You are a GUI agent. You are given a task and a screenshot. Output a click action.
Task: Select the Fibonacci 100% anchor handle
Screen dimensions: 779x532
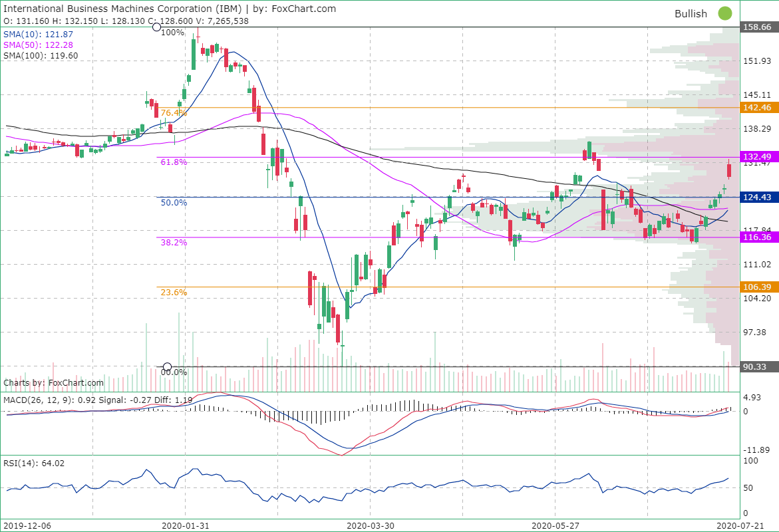(x=157, y=27)
